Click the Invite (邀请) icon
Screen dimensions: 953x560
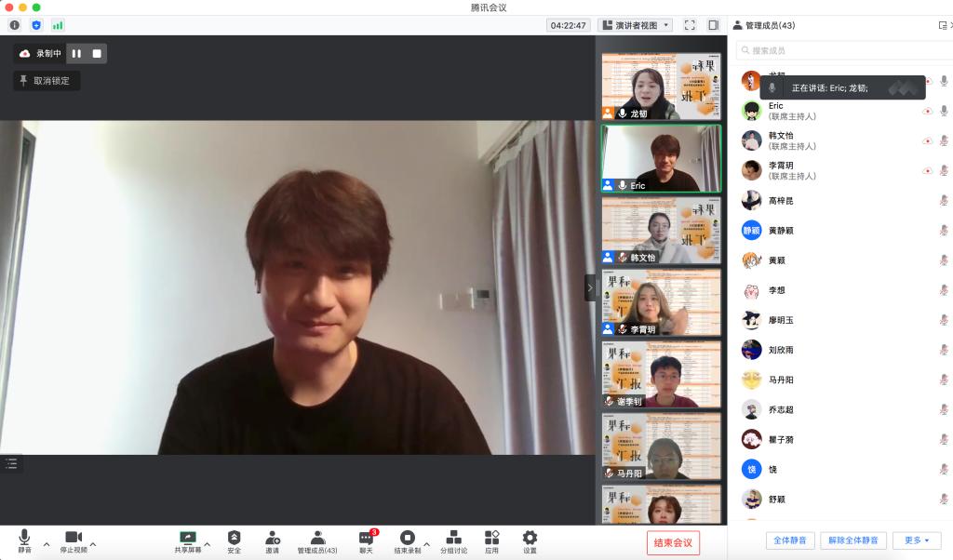pos(272,540)
